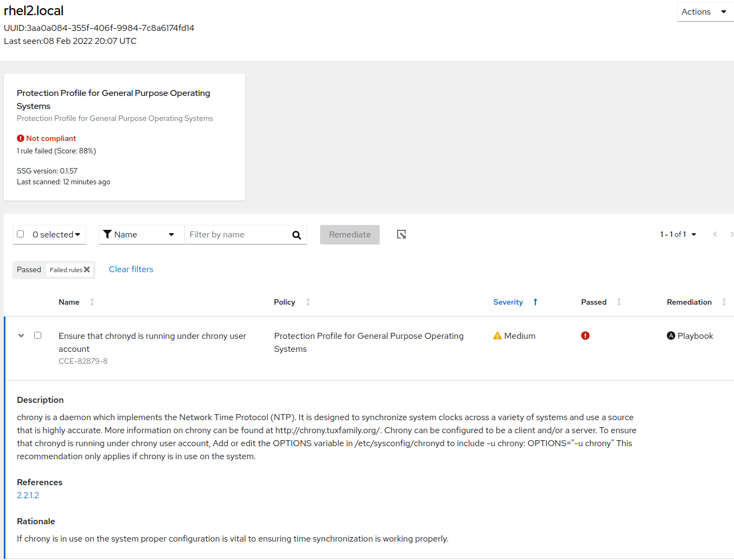Open the 1 - 1 of 1 pagination dropdown
This screenshot has width=734, height=560.
click(x=678, y=234)
